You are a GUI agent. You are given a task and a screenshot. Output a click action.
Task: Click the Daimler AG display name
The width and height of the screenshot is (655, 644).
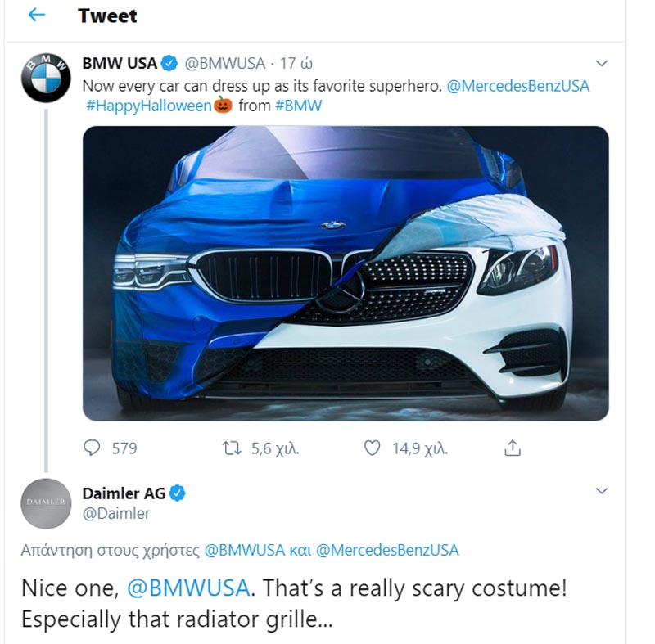tap(124, 493)
